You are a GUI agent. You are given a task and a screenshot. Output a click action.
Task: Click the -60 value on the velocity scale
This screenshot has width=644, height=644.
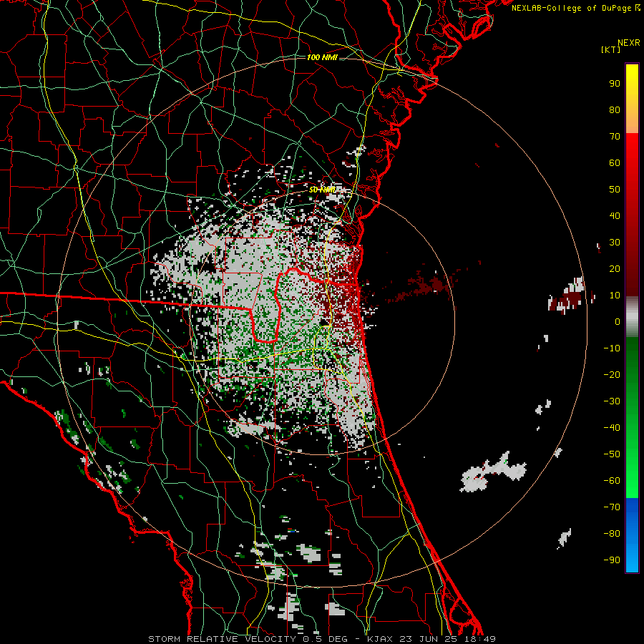click(612, 481)
